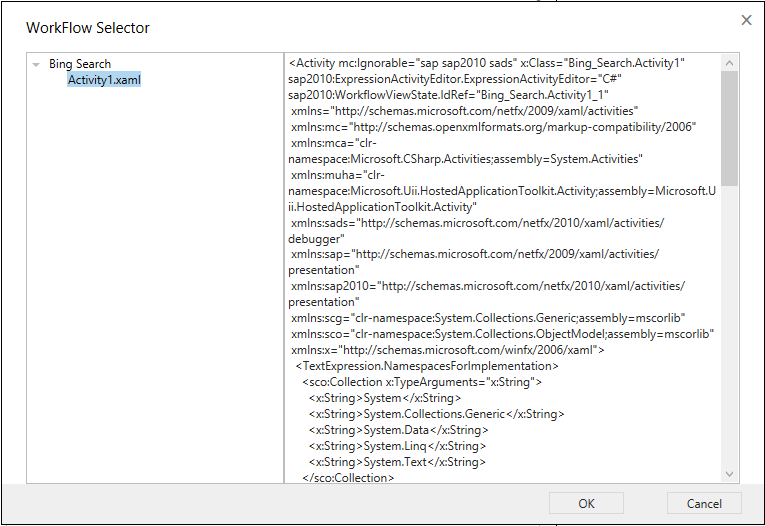Screen dimensions: 765x526
Task: Click the 'xmlns:mc=' namespace line
Action: tap(493, 127)
